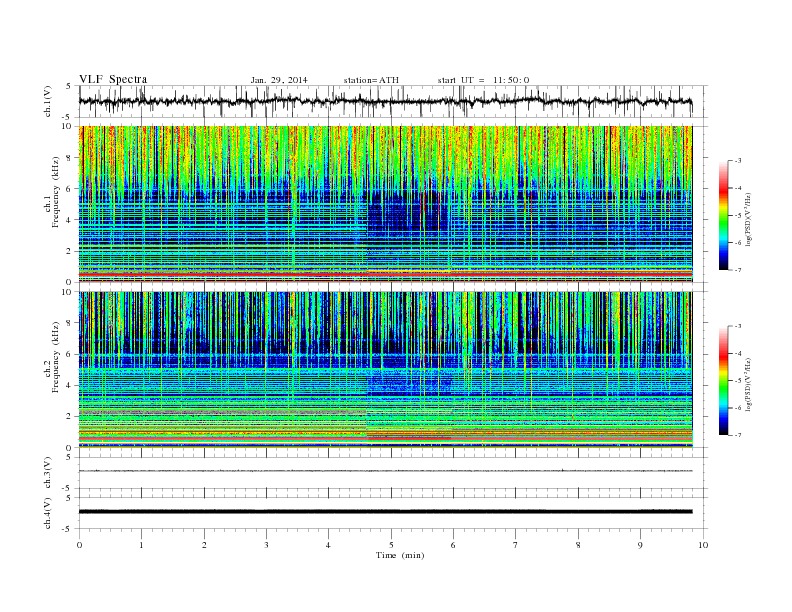The height and width of the screenshot is (612, 792).
Task: Click the ch.1 voltage waveform trace panel
Action: (x=393, y=102)
